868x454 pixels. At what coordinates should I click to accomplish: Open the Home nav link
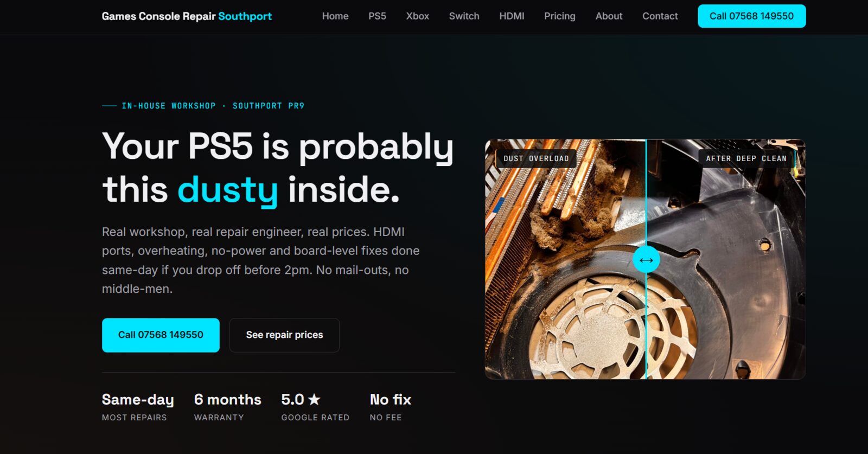pyautogui.click(x=335, y=16)
